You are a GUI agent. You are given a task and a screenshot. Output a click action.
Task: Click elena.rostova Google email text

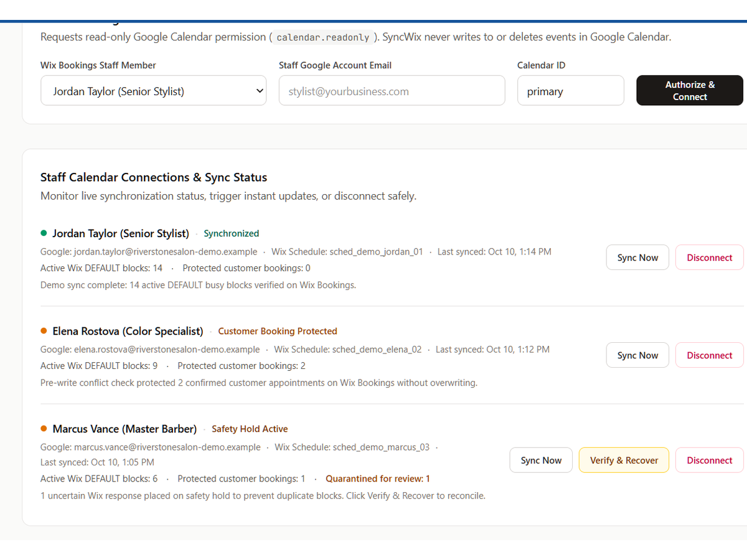[x=150, y=350]
